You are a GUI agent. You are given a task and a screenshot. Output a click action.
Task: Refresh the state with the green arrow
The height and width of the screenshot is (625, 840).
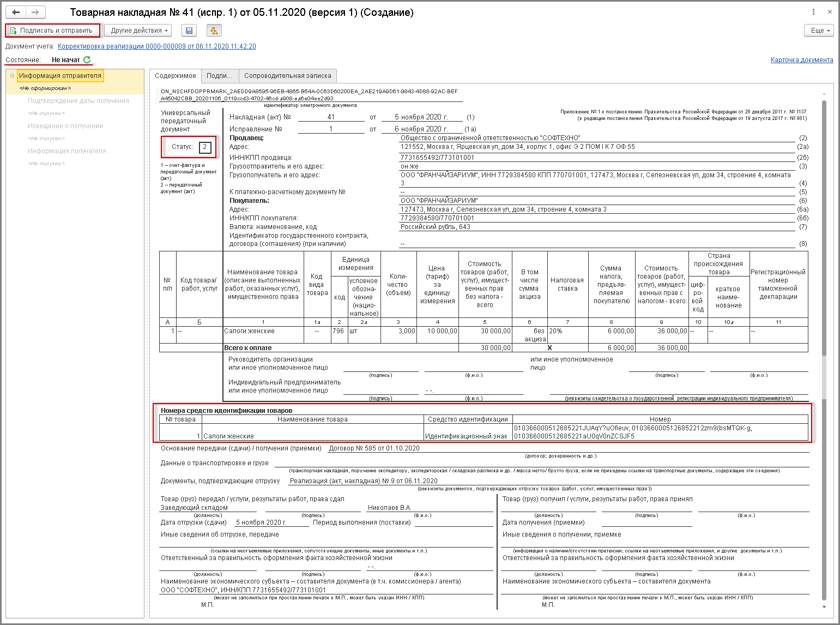87,59
